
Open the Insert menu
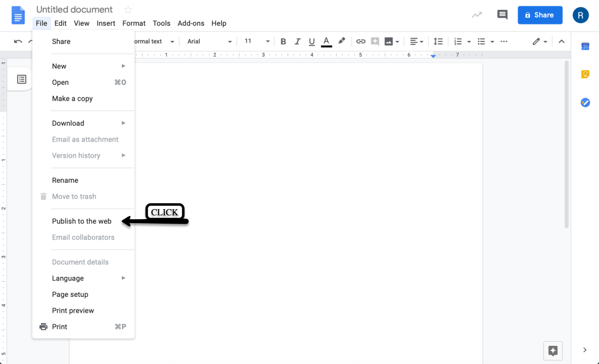point(106,23)
